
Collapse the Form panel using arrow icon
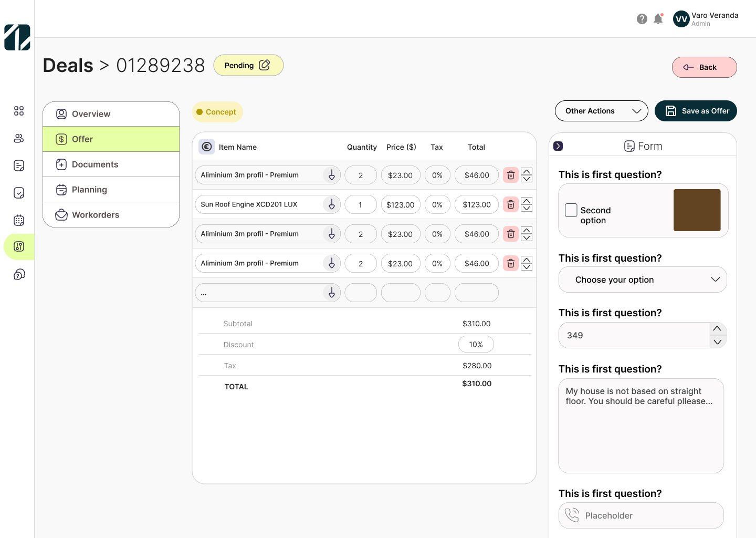[x=558, y=146]
